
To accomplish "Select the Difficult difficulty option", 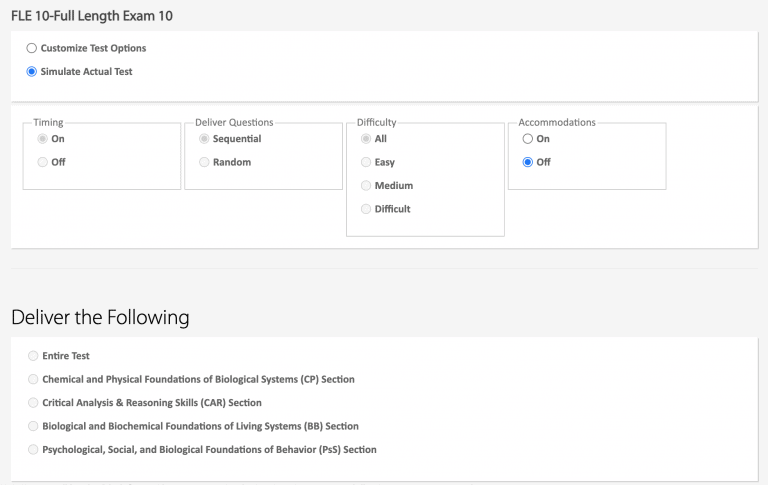I will 366,209.
